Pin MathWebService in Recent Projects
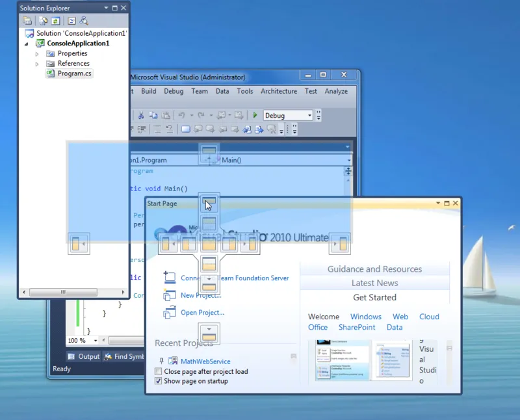This screenshot has width=520, height=420. coord(161,361)
